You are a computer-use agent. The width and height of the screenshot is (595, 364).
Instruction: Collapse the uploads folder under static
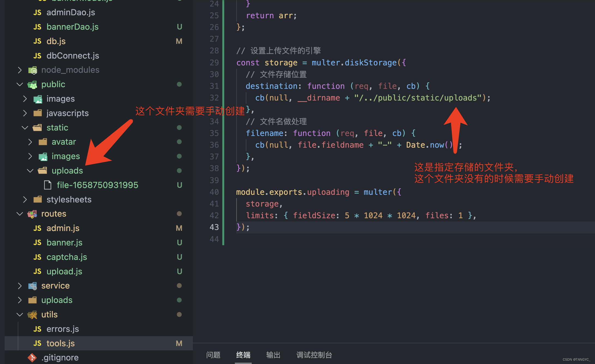click(30, 171)
